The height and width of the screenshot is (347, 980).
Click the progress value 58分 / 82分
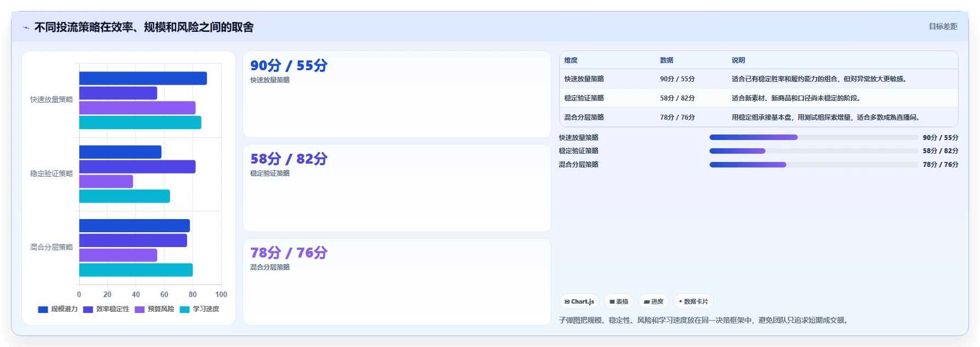[x=940, y=151]
